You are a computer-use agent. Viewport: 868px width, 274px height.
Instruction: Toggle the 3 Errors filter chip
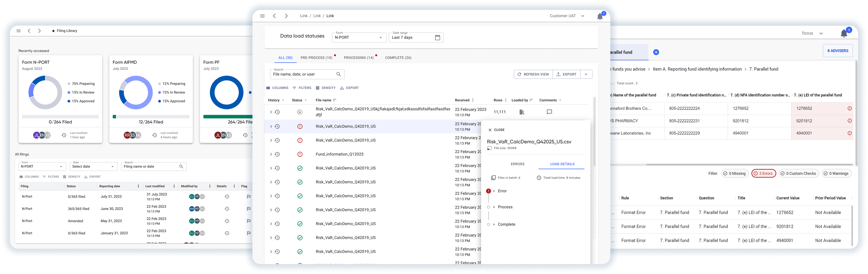[764, 174]
